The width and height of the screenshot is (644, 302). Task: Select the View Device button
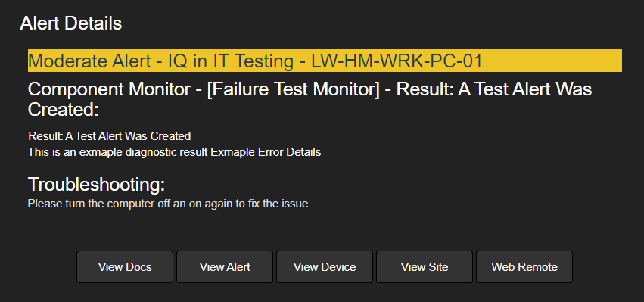(325, 267)
